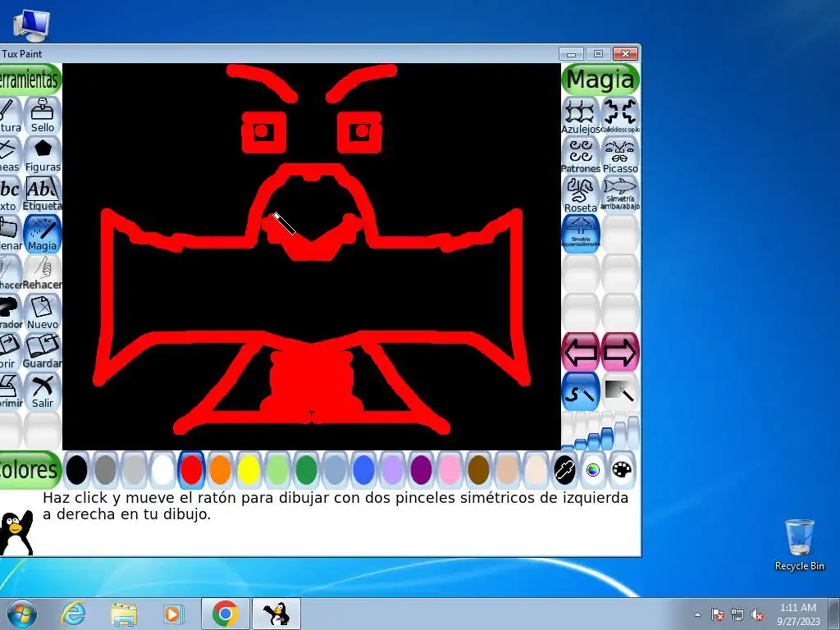Screen dimensions: 840x630
Task: Choose the Roseta magic effect
Action: click(x=581, y=194)
